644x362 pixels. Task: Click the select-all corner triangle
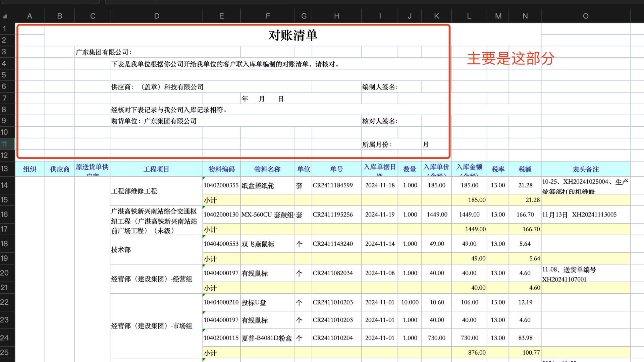click(5, 16)
